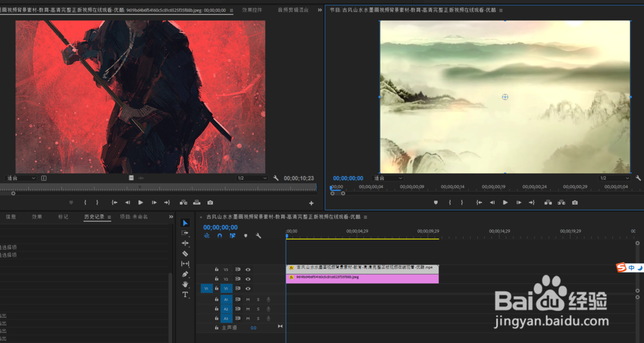644x343 pixels.
Task: Open timeline display settings wrench
Action: coord(258,236)
